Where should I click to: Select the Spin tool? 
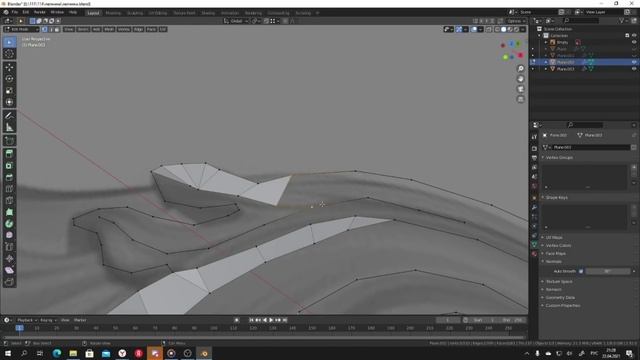[9, 224]
